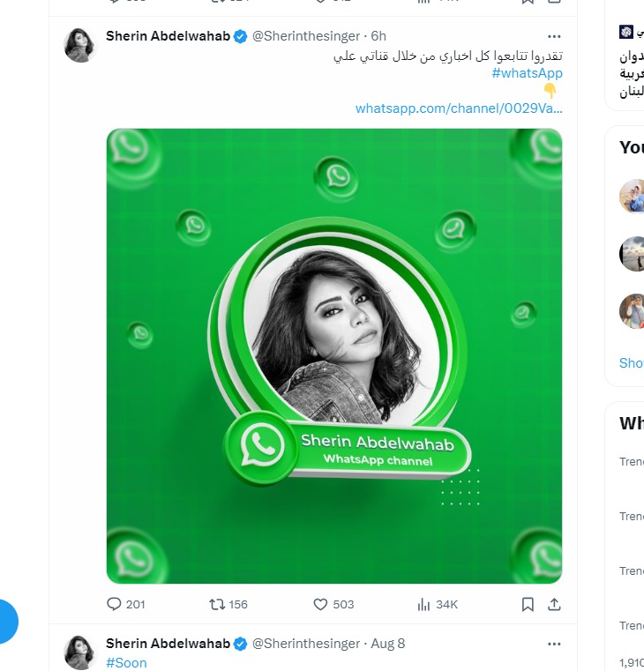Open more options for the 6h tweet

click(554, 36)
